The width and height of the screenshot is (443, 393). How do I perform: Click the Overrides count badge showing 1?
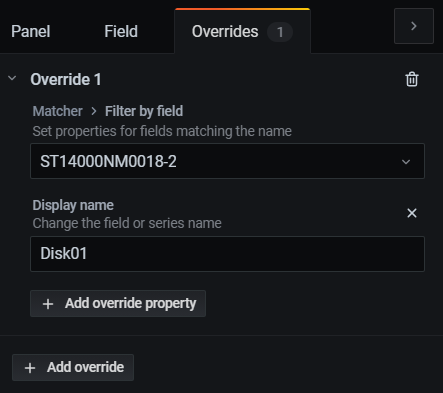click(x=280, y=32)
